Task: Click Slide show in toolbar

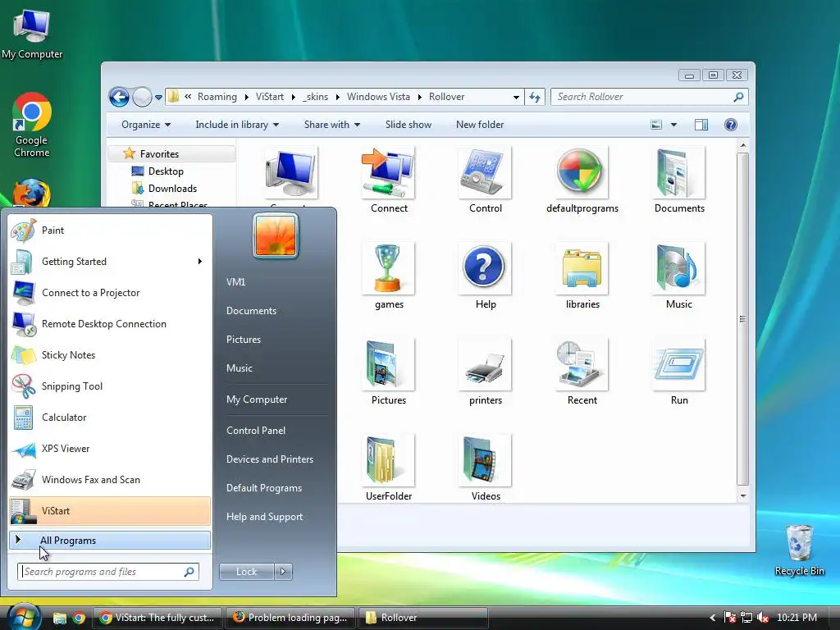Action: [x=409, y=125]
